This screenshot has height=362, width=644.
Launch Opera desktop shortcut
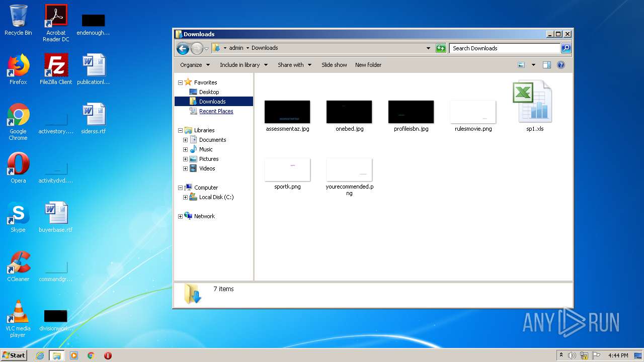coord(18,168)
